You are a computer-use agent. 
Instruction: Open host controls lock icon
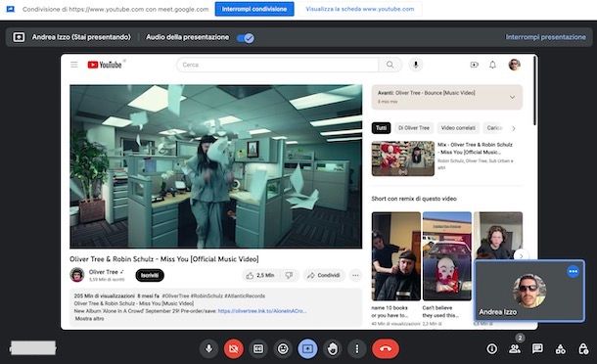click(x=583, y=348)
